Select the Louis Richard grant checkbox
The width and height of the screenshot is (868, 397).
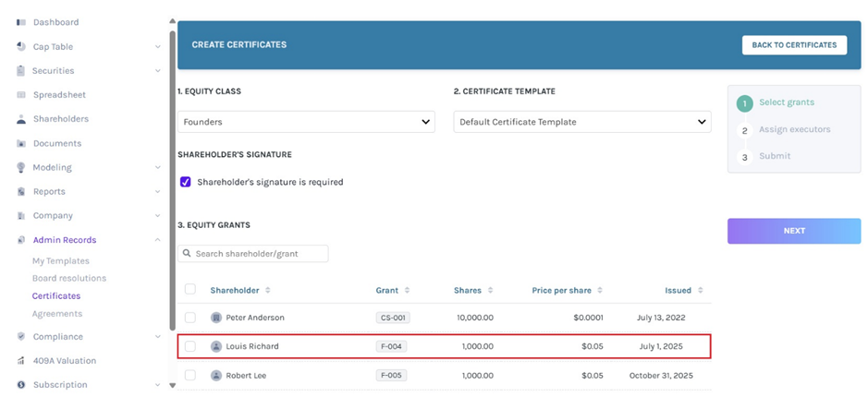(x=190, y=346)
